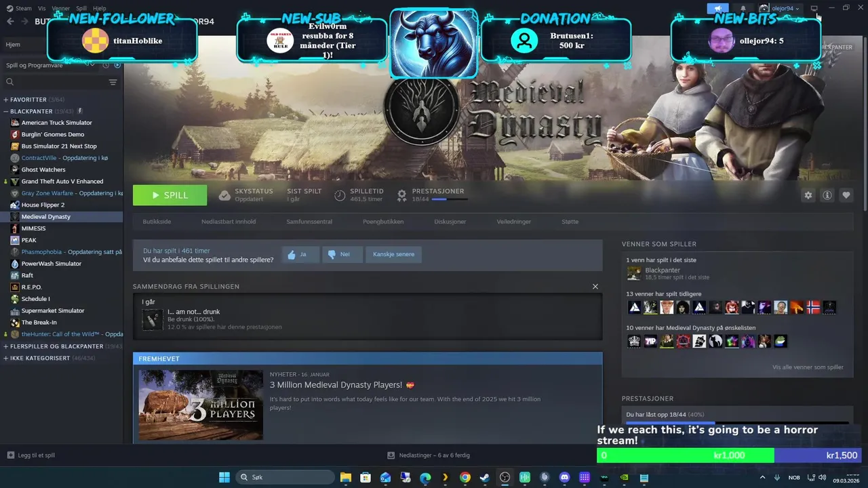868x488 pixels.
Task: Show hidden system tray icons
Action: [x=763, y=477]
